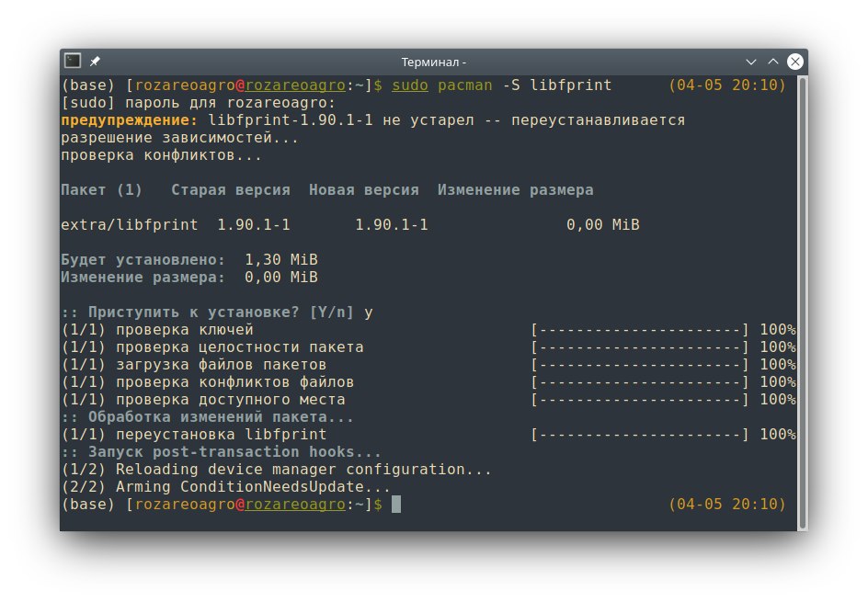This screenshot has width=868, height=602.
Task: Click the vertical scrollbar of the terminal
Action: (x=802, y=302)
